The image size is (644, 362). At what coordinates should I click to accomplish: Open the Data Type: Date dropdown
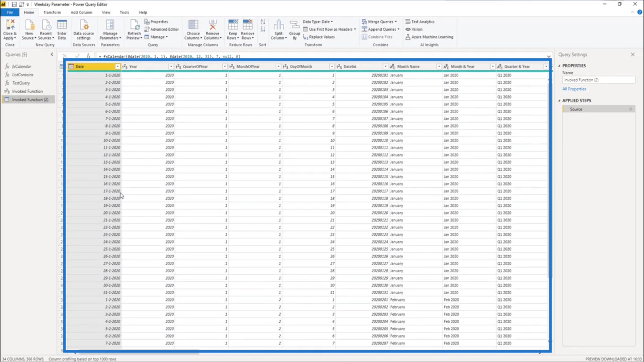(318, 22)
